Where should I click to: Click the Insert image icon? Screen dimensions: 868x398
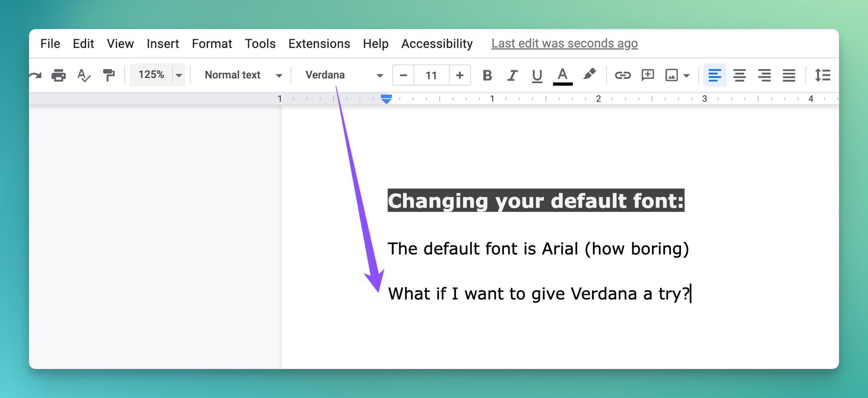coord(671,75)
